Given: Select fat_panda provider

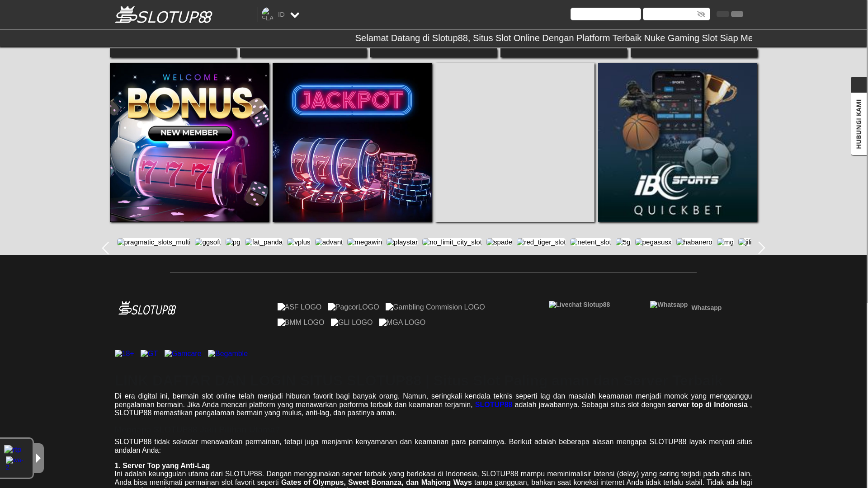Looking at the screenshot, I should click(x=264, y=242).
